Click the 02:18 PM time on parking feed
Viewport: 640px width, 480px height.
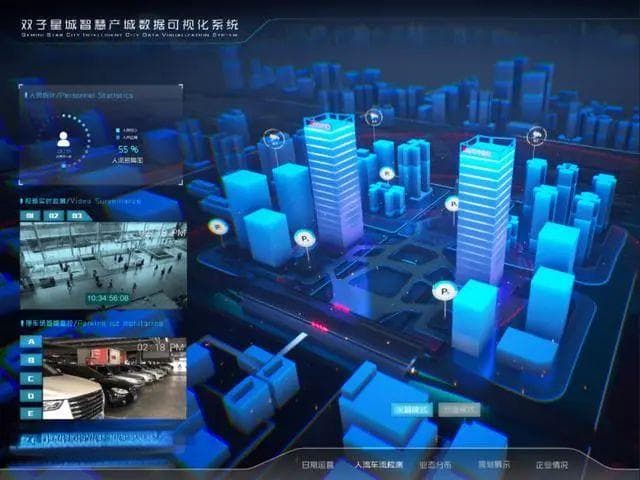[x=161, y=347]
